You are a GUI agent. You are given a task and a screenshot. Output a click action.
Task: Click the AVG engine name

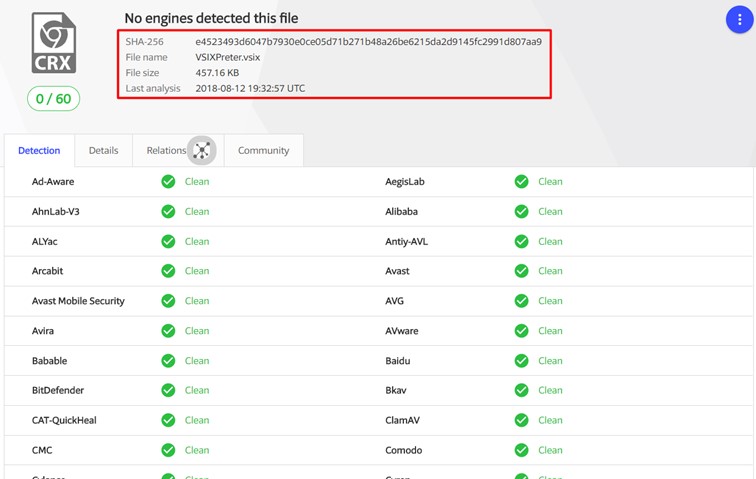[x=394, y=301]
